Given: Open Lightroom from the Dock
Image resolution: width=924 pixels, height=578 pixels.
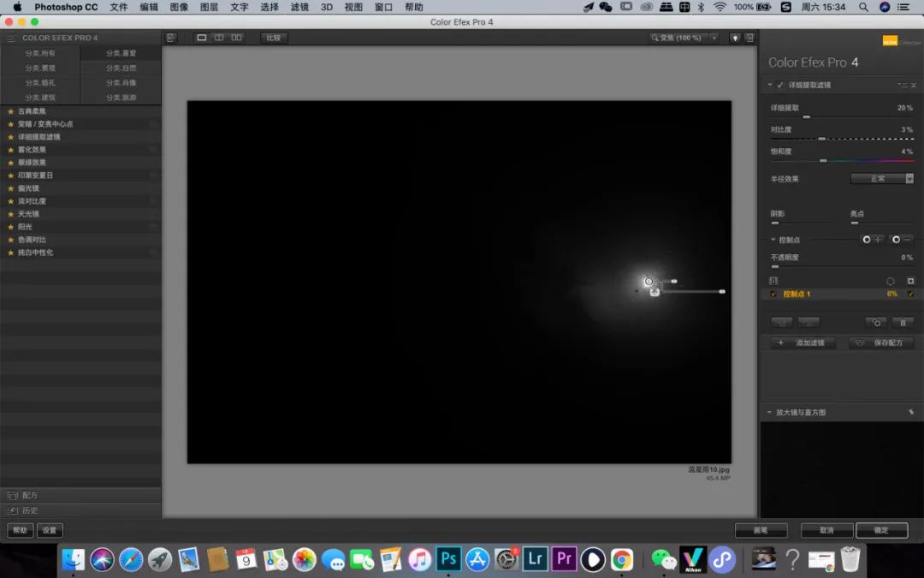Looking at the screenshot, I should pos(535,558).
